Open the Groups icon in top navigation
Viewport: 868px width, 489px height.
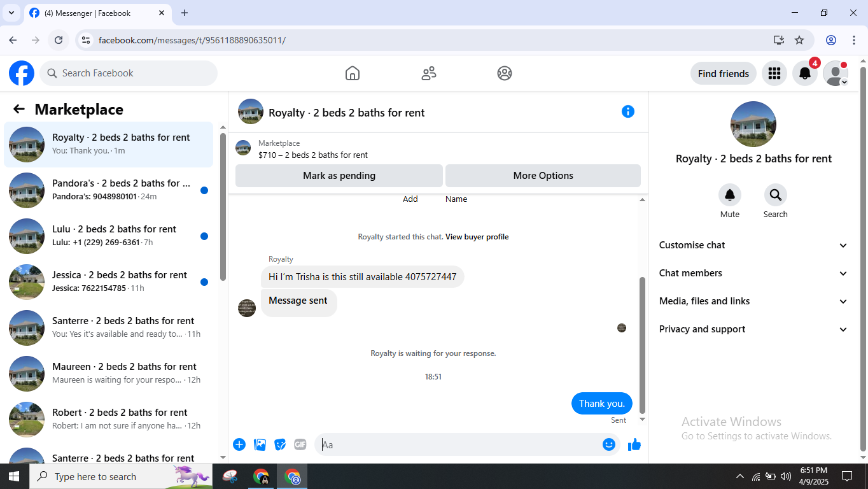click(x=505, y=73)
